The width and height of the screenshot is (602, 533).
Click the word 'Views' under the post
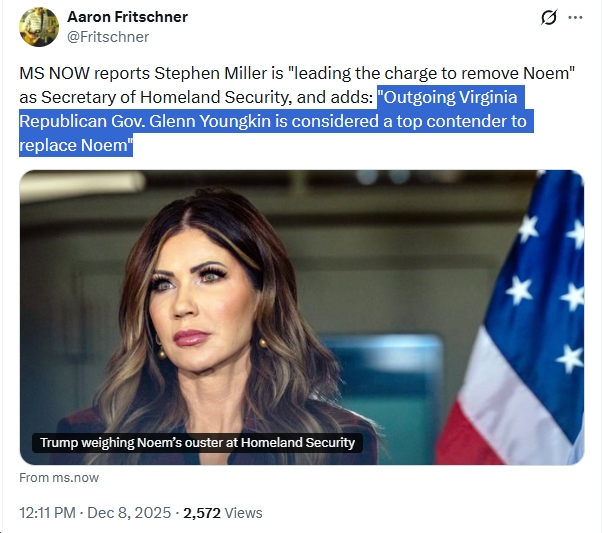point(244,513)
